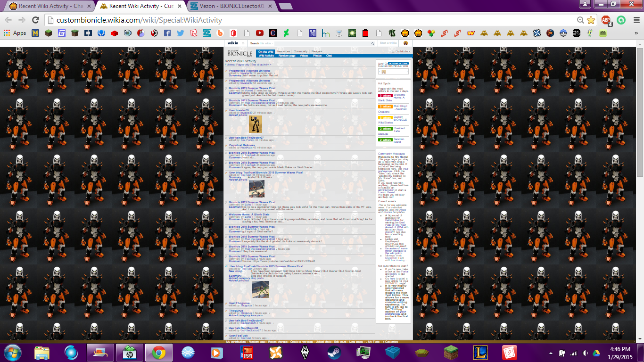Open the Perpetual Darkness activity entry

tap(241, 145)
